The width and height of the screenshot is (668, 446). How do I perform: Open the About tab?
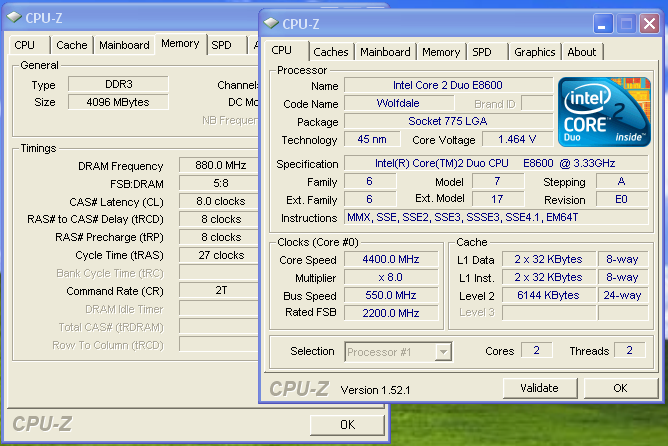pyautogui.click(x=582, y=52)
